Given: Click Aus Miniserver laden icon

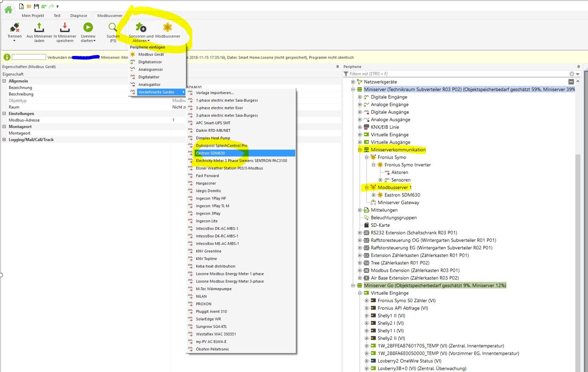Looking at the screenshot, I should coord(39,28).
